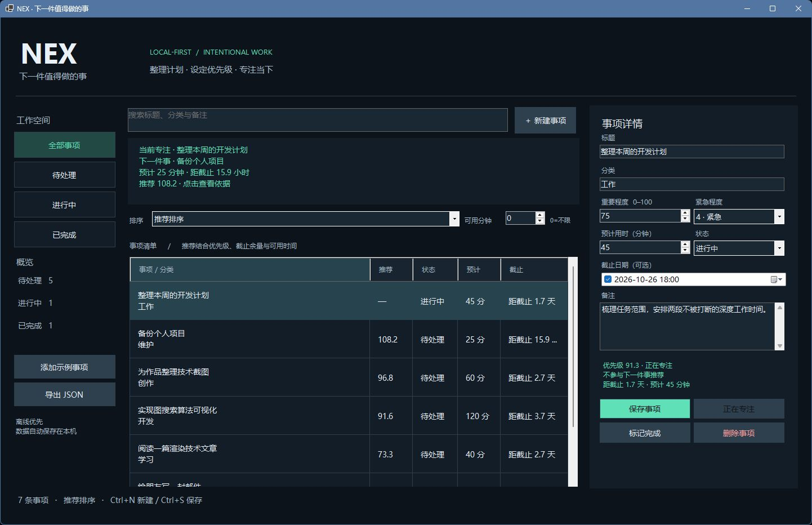Click the search box for 标题、分类与备注
Screen dimensions: 812x525
coord(318,120)
